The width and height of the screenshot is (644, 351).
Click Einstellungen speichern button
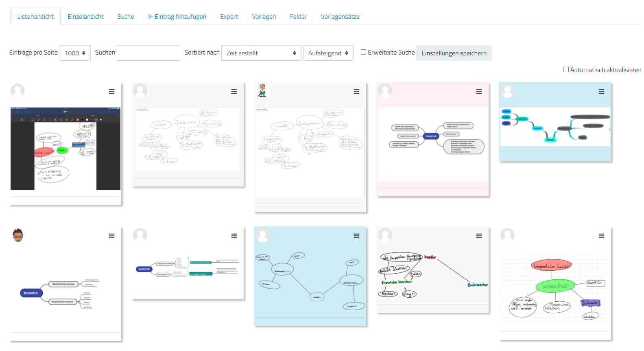pyautogui.click(x=454, y=53)
